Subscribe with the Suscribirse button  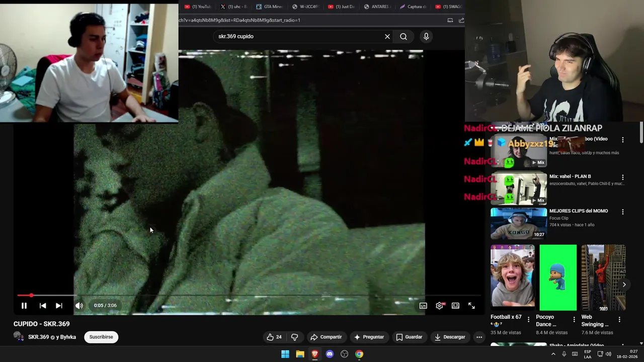(101, 337)
